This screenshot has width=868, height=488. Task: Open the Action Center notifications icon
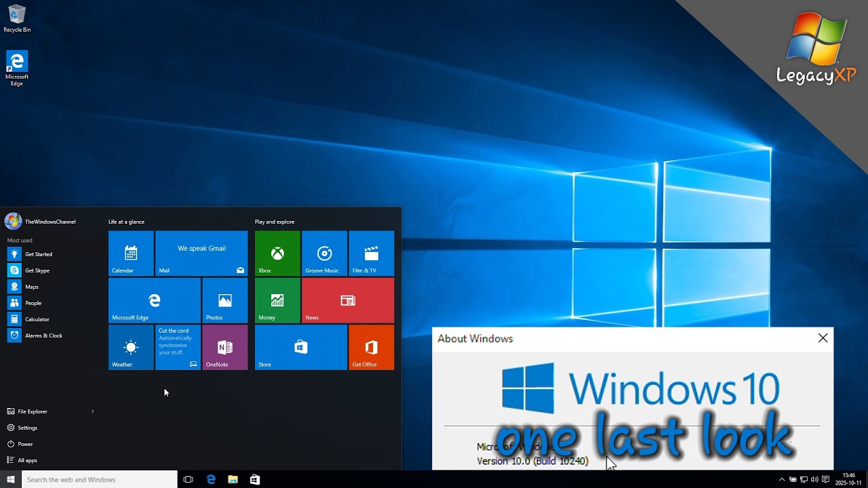point(825,479)
